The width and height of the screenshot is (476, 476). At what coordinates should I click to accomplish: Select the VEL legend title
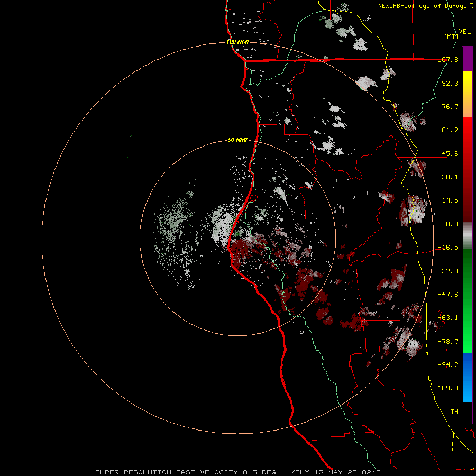[x=464, y=32]
